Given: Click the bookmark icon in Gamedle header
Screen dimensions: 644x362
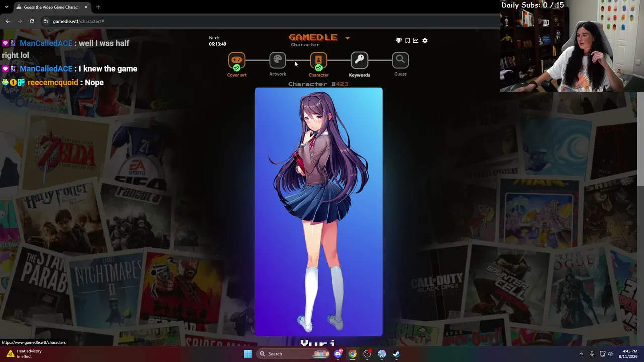Looking at the screenshot, I should point(408,41).
